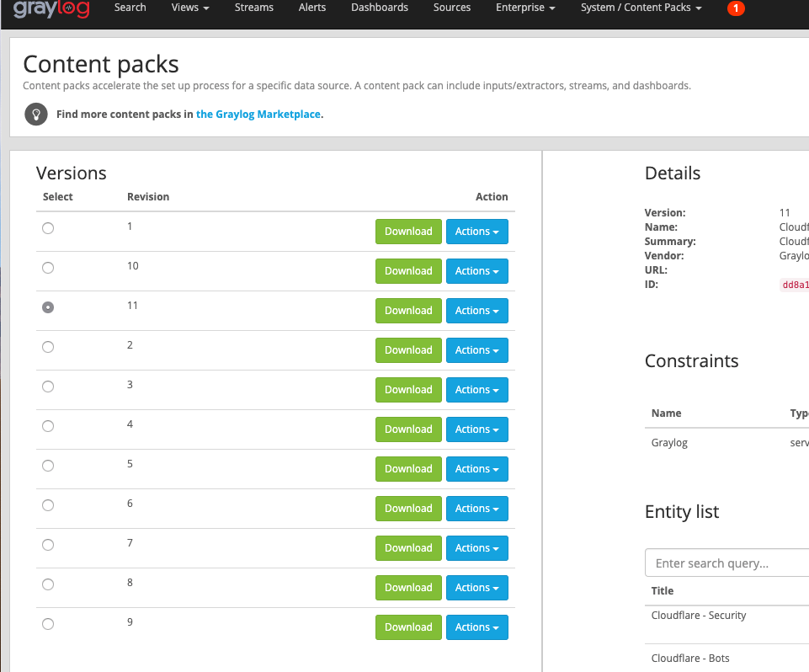Select revision 2 radio button
809x672 pixels.
(48, 347)
